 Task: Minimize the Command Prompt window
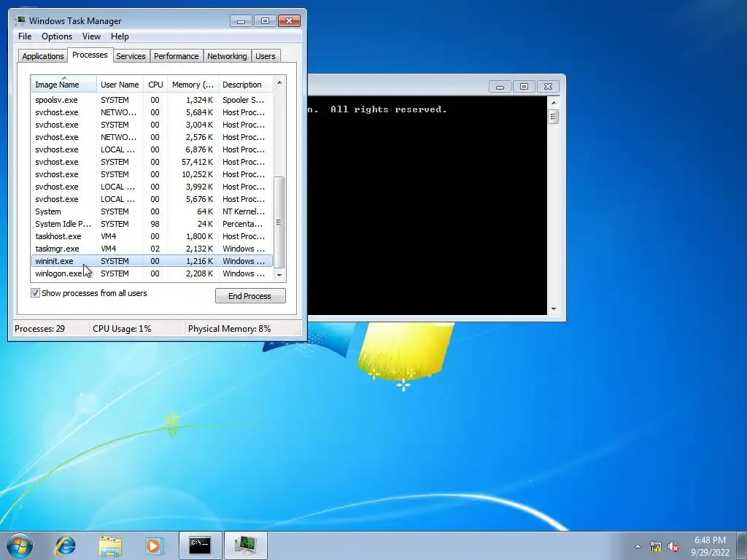click(500, 87)
